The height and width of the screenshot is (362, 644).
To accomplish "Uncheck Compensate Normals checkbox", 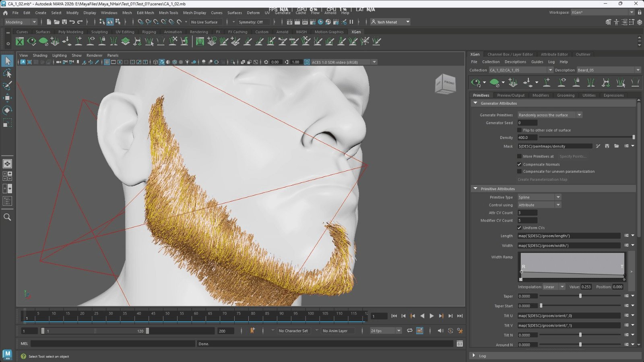I will tap(519, 164).
